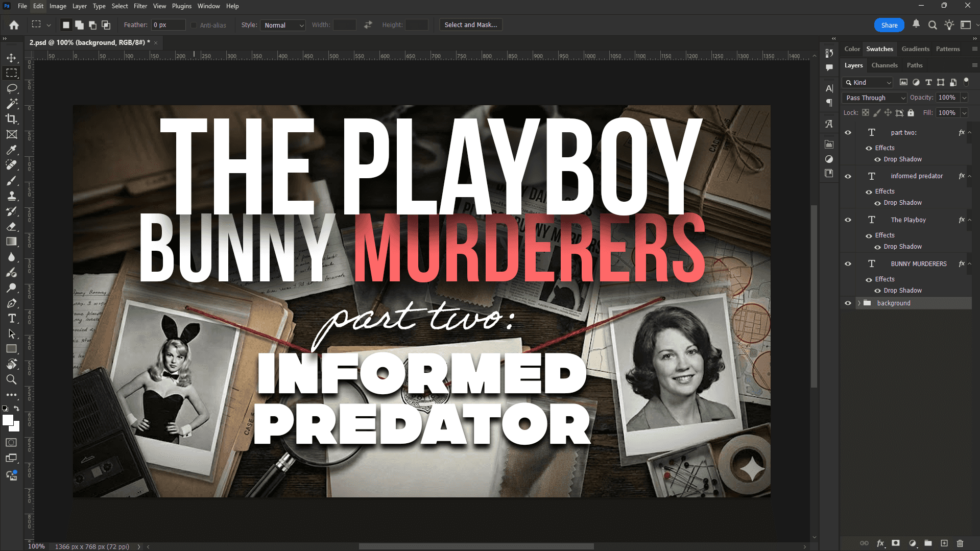
Task: Select the Hand tool
Action: coord(11,364)
